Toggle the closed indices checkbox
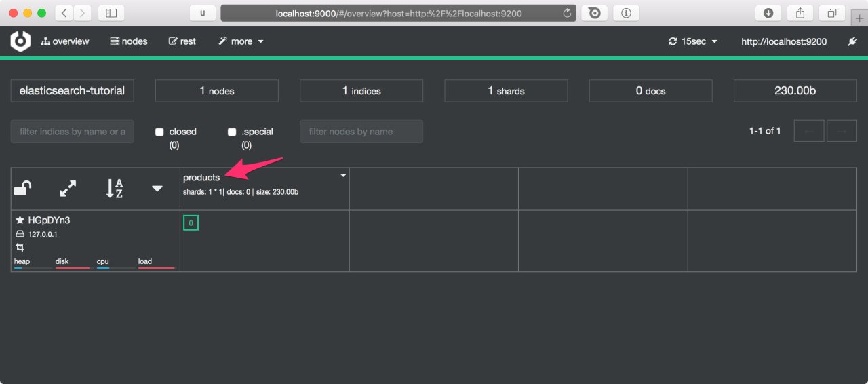 pyautogui.click(x=159, y=132)
